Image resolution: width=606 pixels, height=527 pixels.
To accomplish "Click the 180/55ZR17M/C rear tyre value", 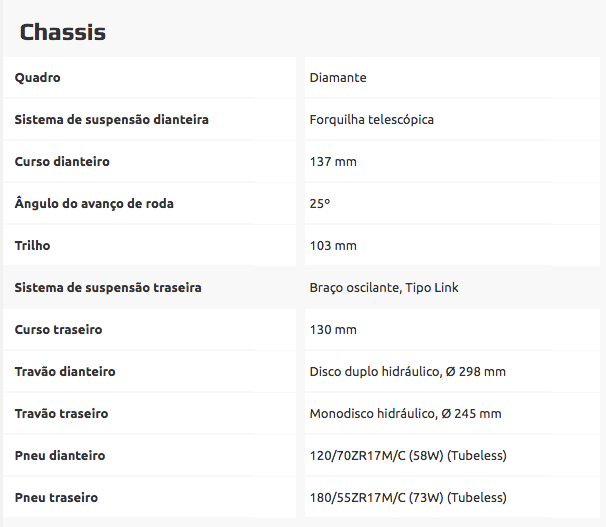I will (408, 497).
